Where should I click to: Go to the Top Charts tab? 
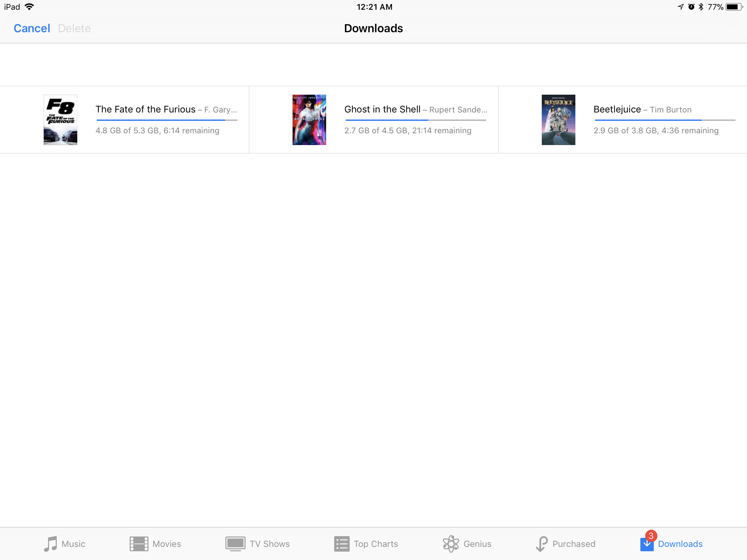[x=366, y=544]
